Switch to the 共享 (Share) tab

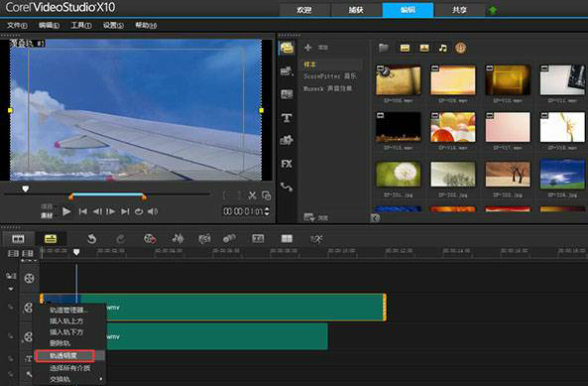pyautogui.click(x=459, y=10)
